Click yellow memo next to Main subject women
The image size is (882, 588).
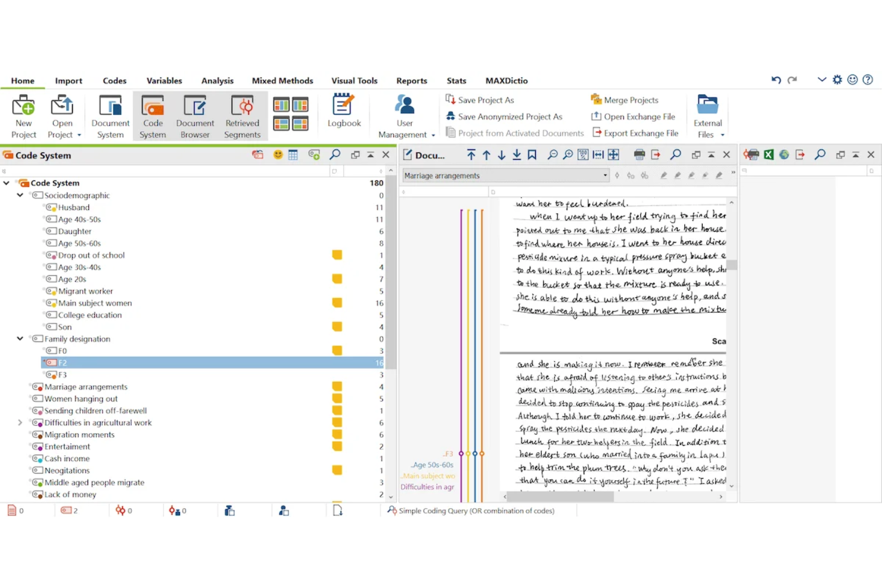[337, 303]
